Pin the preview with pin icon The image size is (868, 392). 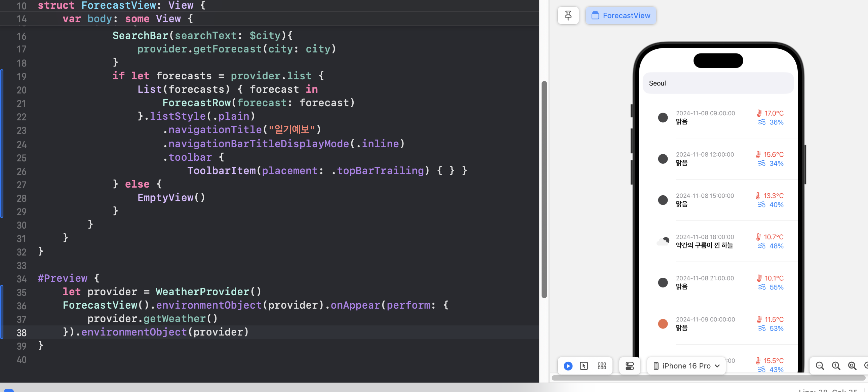click(x=568, y=15)
